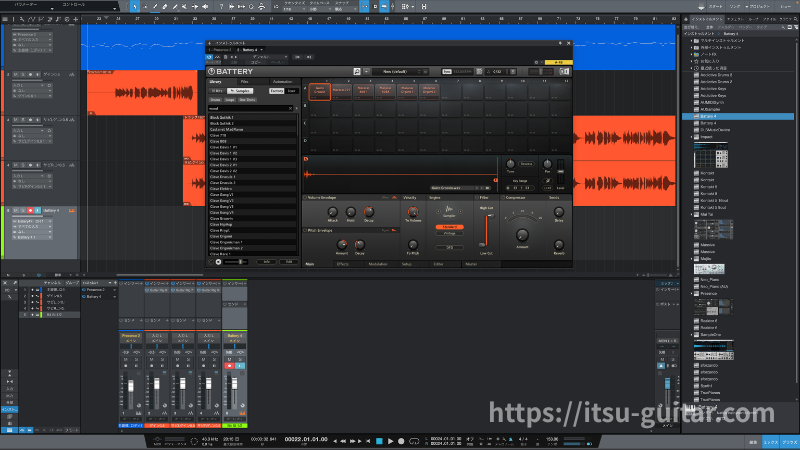Screen dimensions: 800x450
Task: Select the Mute tool
Action: point(185,7)
